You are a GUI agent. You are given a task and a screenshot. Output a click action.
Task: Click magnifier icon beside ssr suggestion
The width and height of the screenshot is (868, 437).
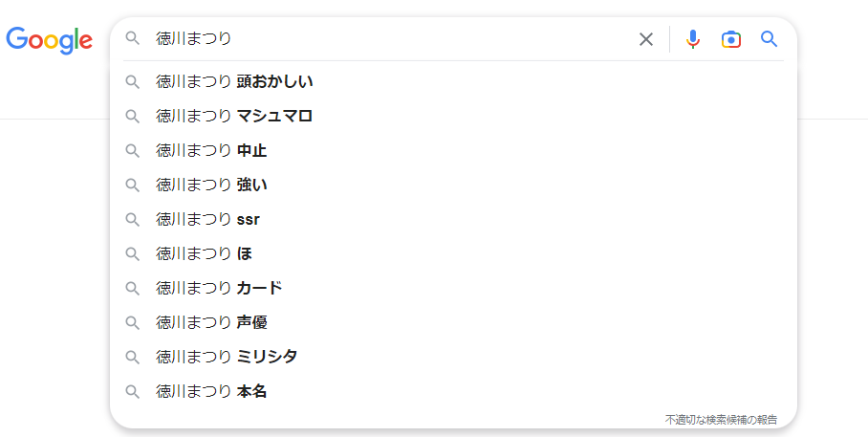point(132,219)
